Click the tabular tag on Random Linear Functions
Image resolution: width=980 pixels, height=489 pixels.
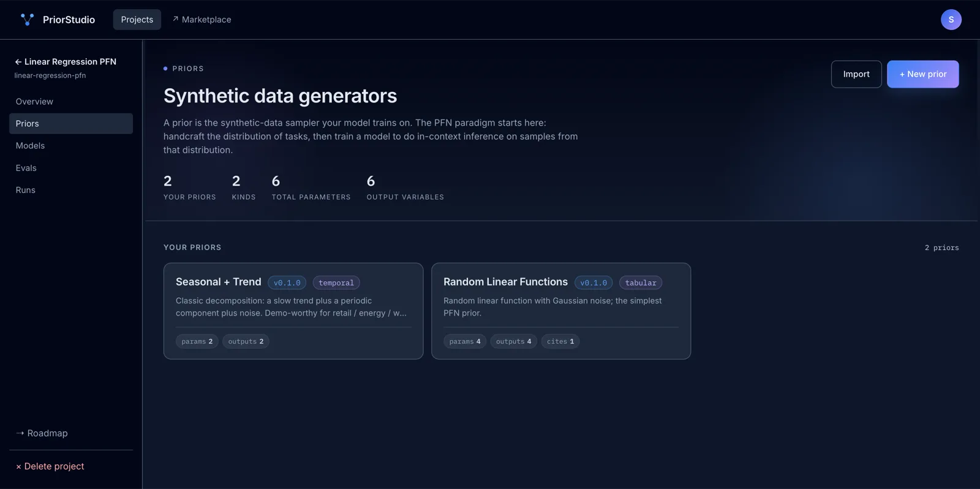click(641, 282)
